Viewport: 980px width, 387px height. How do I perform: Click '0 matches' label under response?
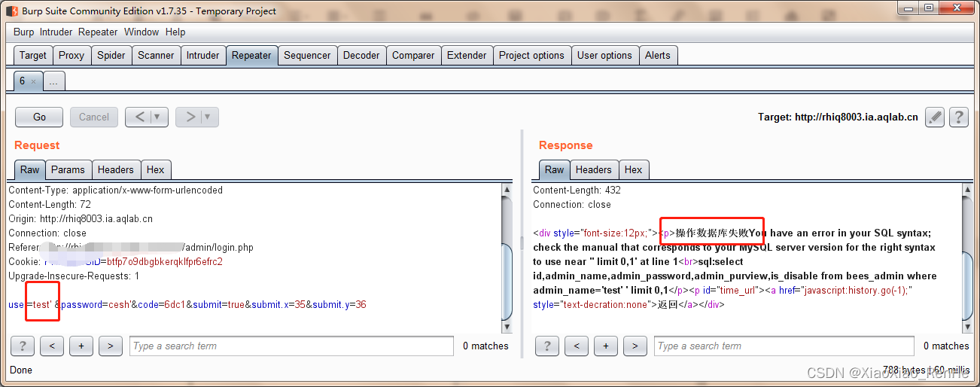coord(947,346)
